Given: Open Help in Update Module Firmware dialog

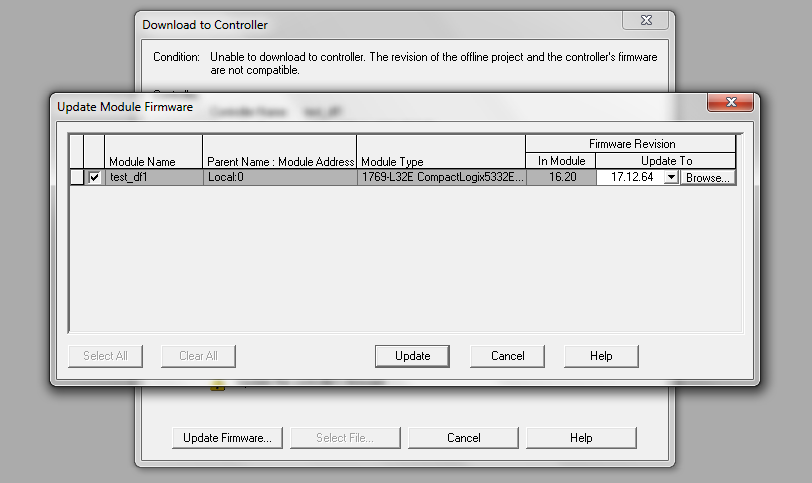Looking at the screenshot, I should coord(601,356).
